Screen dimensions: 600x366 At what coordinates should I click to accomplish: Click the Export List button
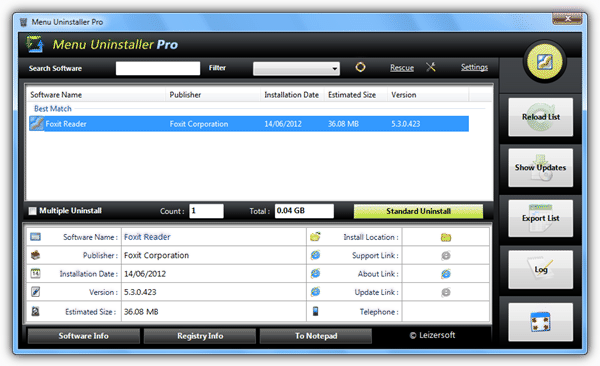[x=540, y=218]
